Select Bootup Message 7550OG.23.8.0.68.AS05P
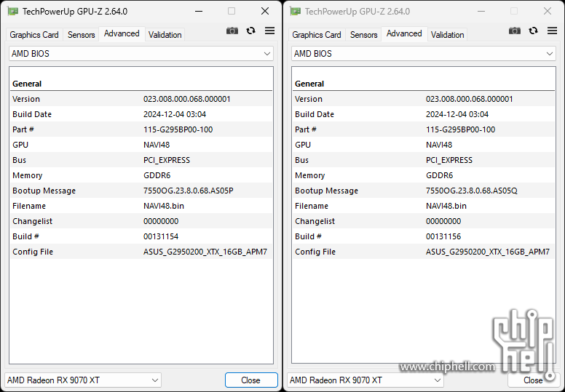The height and width of the screenshot is (392, 565). [188, 191]
